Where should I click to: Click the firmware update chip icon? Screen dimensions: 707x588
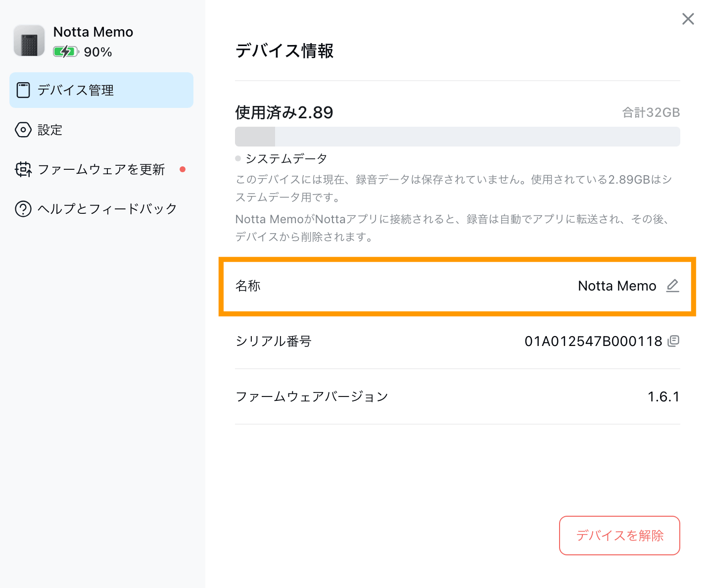(x=23, y=169)
